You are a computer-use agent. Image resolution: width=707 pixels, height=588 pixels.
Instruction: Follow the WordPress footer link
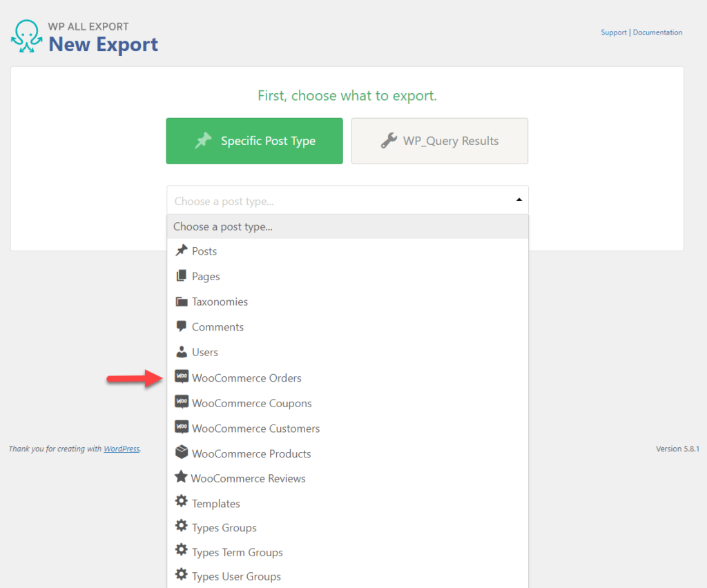click(122, 449)
